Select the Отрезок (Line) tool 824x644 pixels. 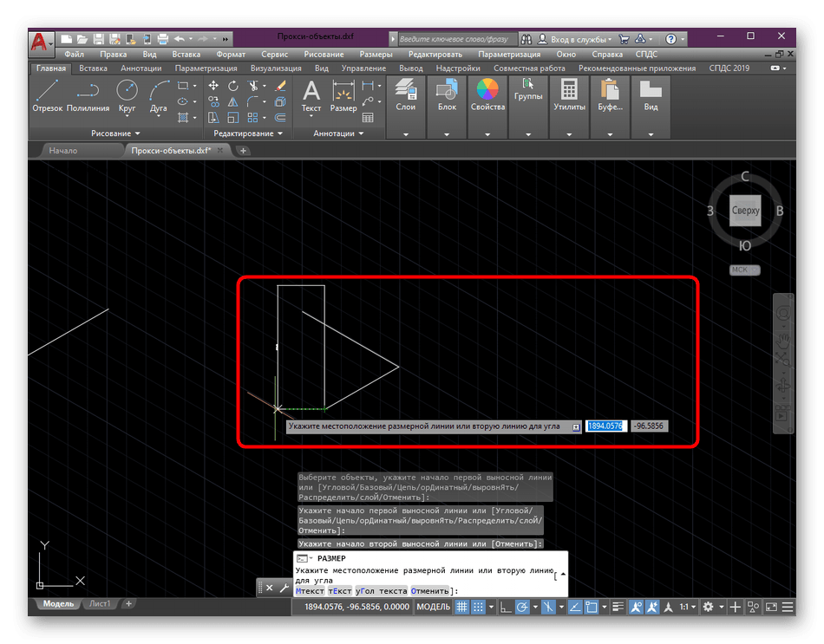pos(48,95)
